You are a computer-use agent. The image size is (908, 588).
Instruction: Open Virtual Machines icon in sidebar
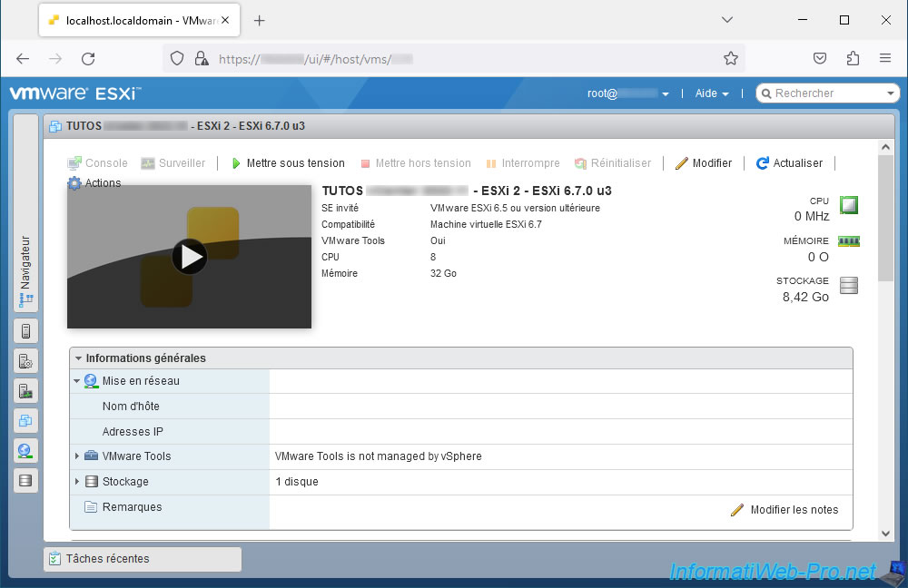tap(25, 420)
